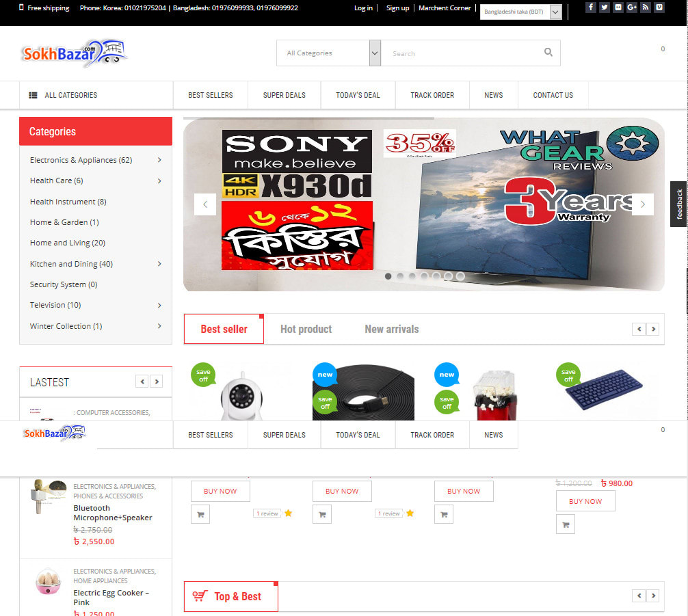688x616 pixels.
Task: Click the Log in link
Action: click(363, 8)
